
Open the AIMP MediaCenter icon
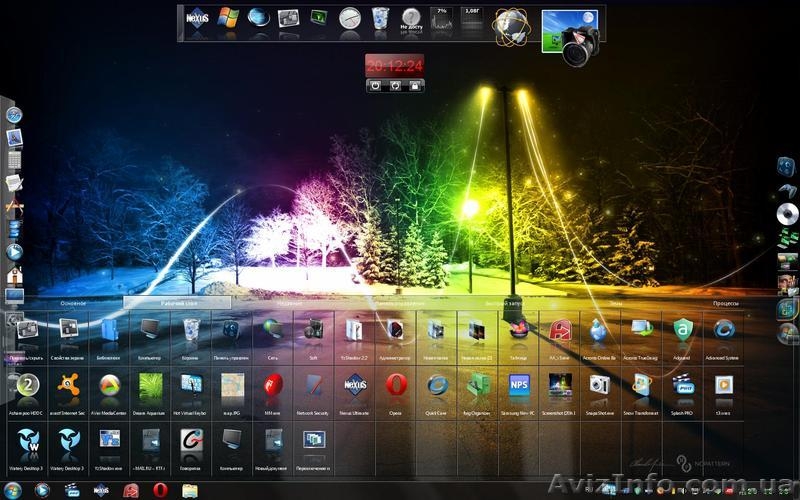[109, 384]
